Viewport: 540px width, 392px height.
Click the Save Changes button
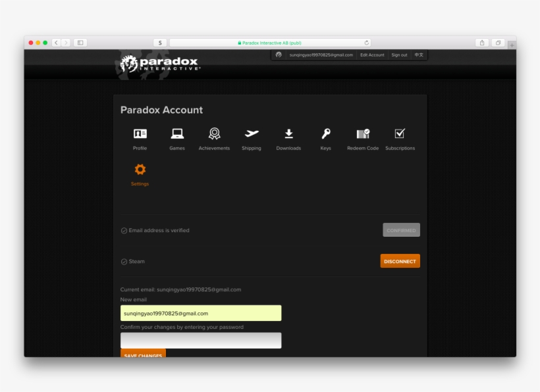[x=143, y=354]
